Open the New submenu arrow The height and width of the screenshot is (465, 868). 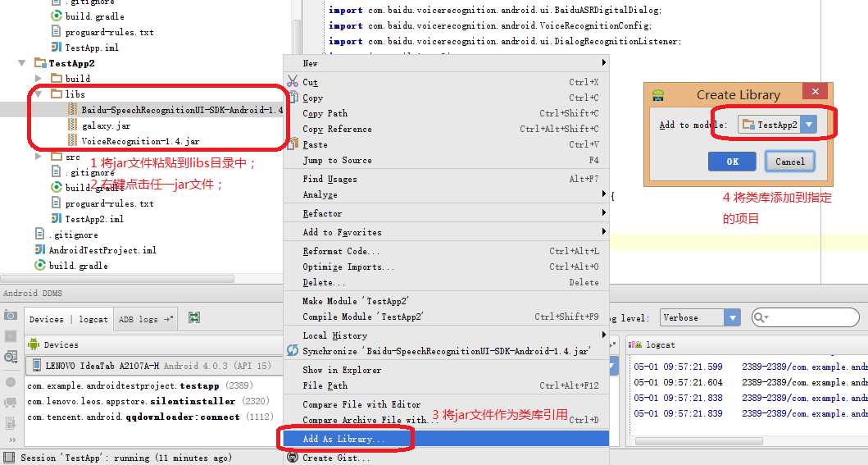click(604, 62)
